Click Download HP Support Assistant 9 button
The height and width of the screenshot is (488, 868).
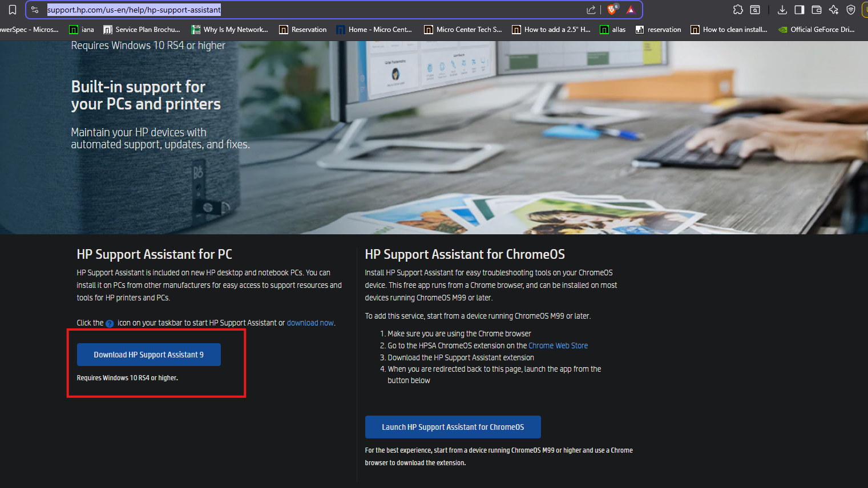pyautogui.click(x=149, y=355)
